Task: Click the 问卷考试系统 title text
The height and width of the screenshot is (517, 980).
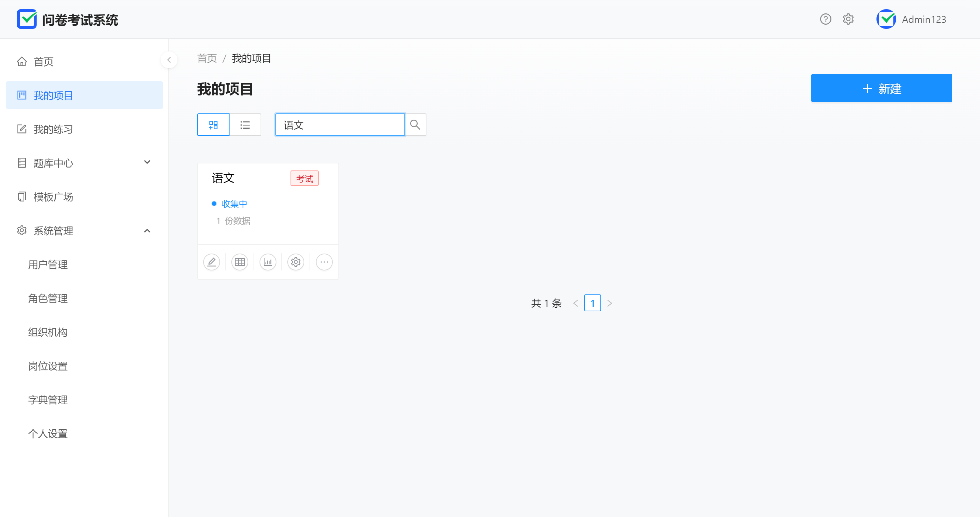Action: point(80,20)
